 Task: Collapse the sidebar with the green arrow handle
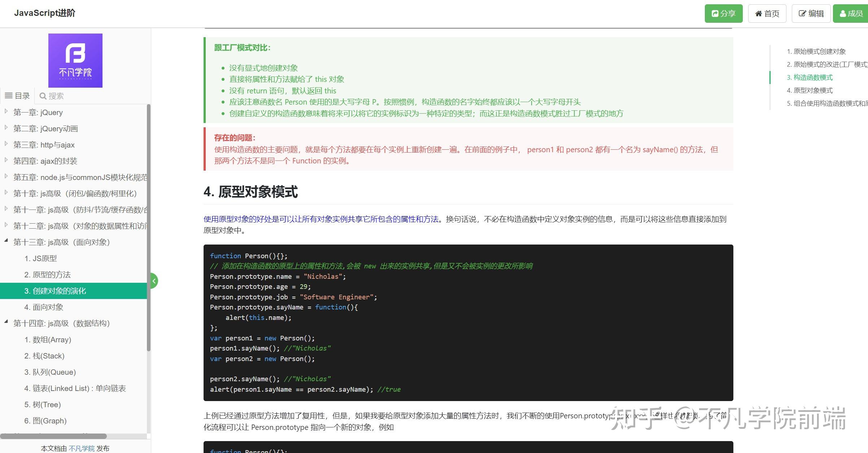tap(154, 281)
